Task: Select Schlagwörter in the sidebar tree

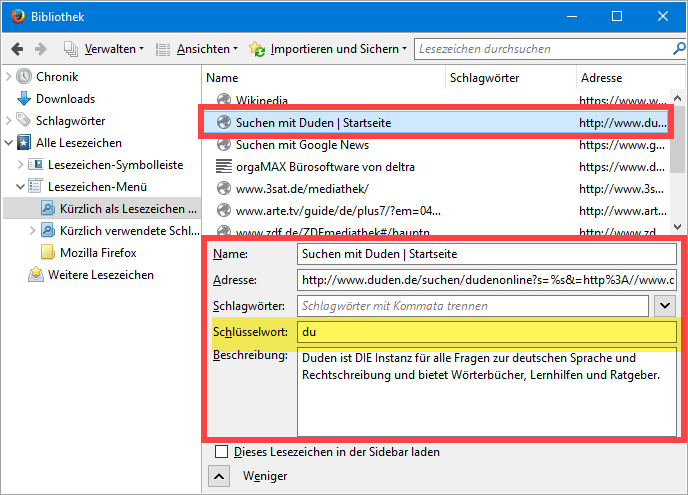Action: [71, 121]
